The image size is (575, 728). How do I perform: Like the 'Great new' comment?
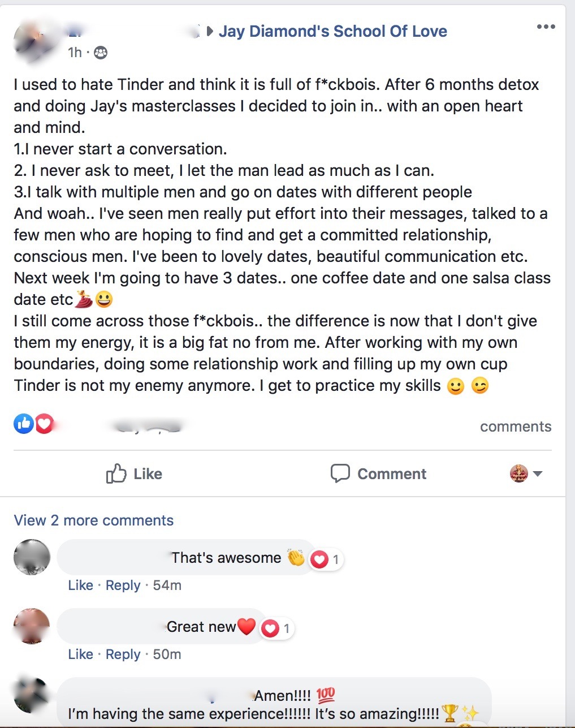pyautogui.click(x=80, y=654)
